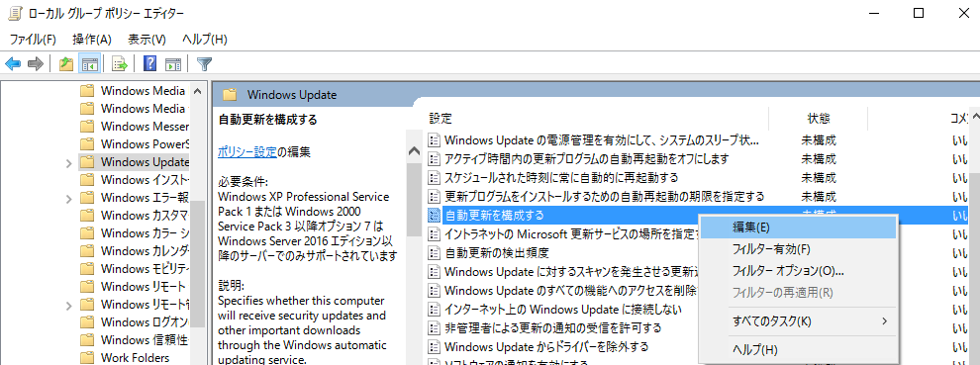Click icon of スケジュールされた時刻 policy row

coord(434,177)
